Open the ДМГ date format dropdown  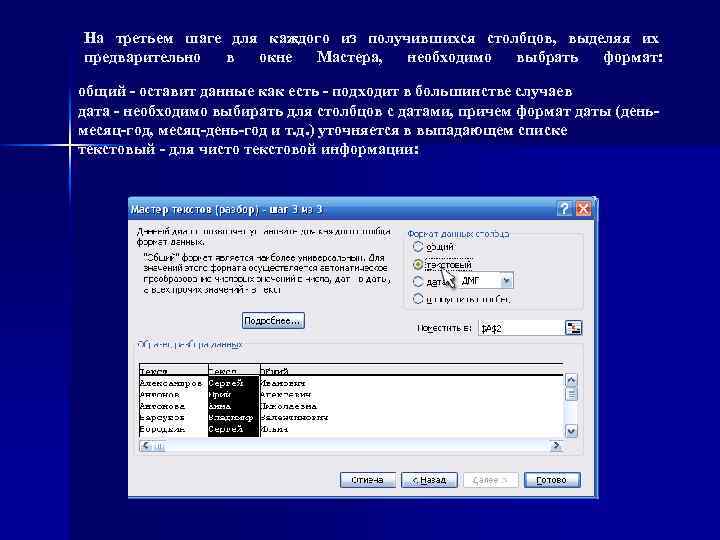click(506, 281)
